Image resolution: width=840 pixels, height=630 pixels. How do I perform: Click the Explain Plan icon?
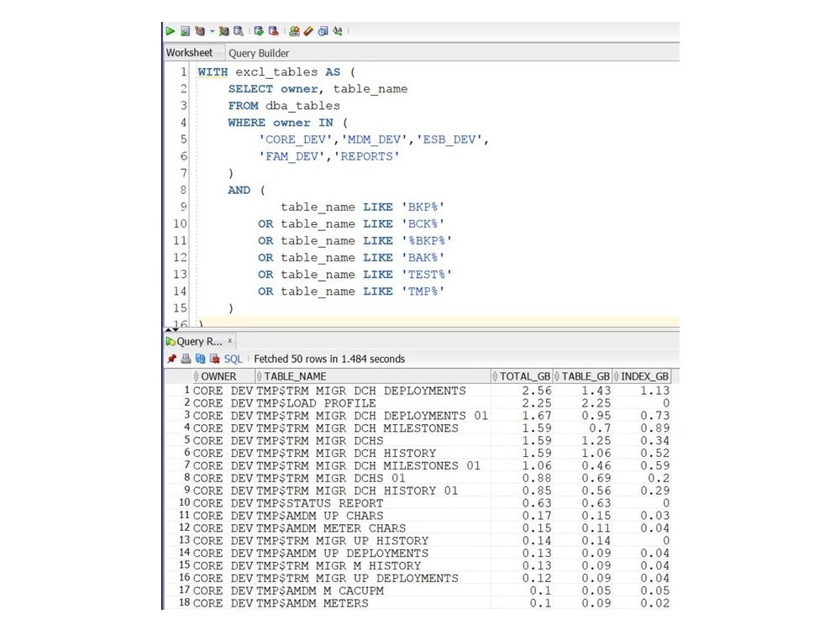[x=200, y=31]
